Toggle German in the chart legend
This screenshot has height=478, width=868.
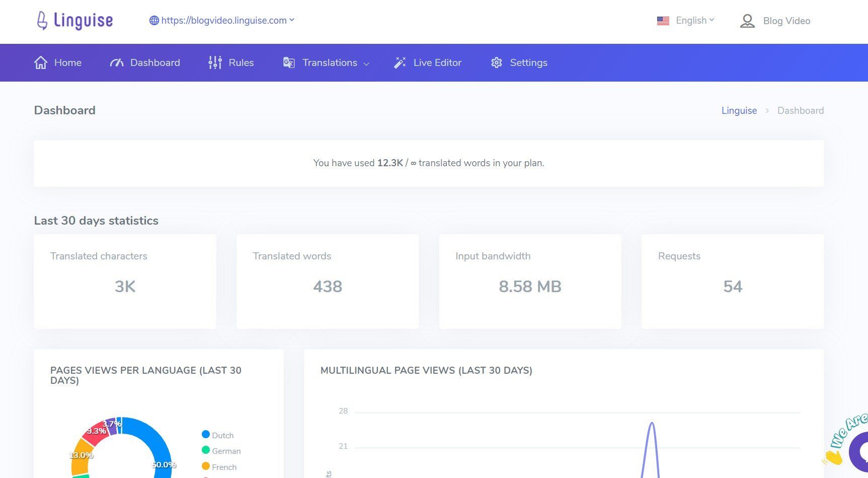221,451
